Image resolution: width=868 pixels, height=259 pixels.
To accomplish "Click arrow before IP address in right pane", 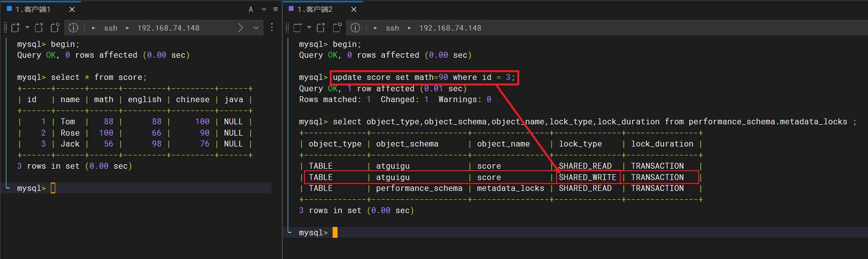I will click(409, 28).
